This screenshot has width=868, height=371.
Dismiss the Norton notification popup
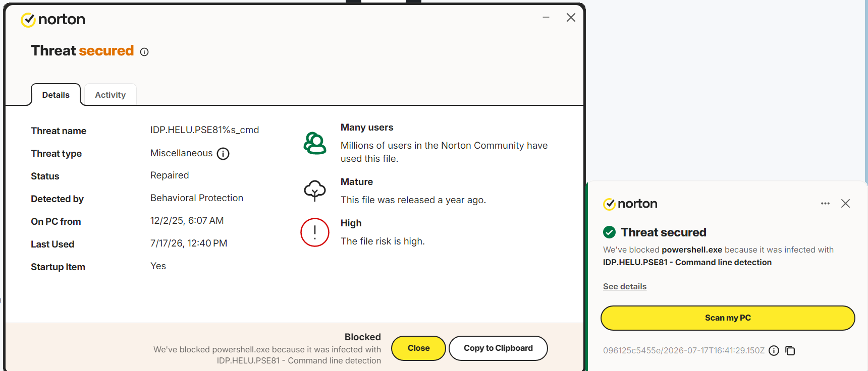pos(846,204)
